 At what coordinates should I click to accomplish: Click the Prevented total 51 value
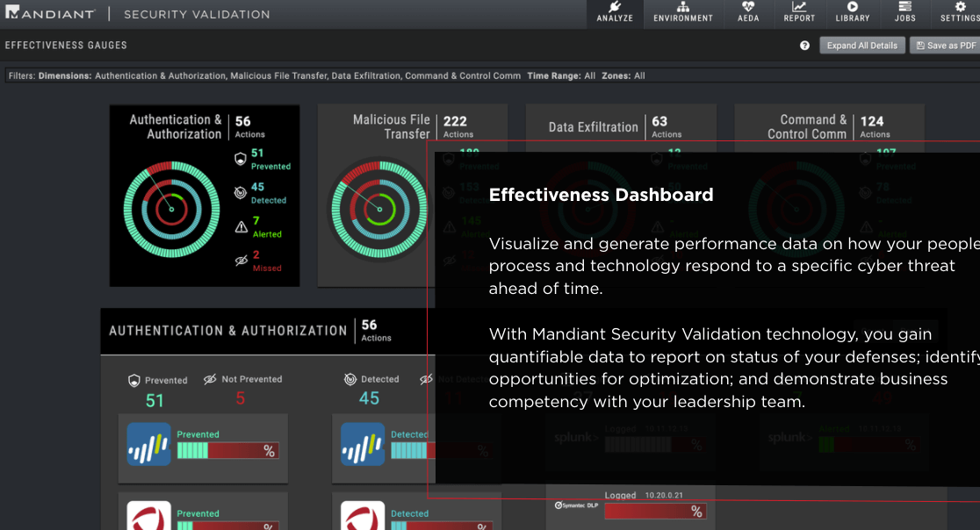coord(155,400)
